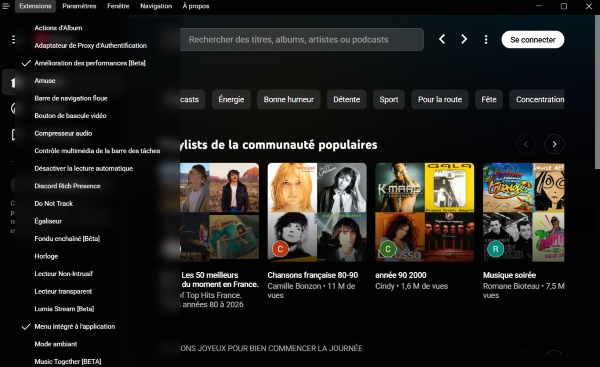Filter by Détente chip
The height and width of the screenshot is (367, 600).
pos(347,99)
